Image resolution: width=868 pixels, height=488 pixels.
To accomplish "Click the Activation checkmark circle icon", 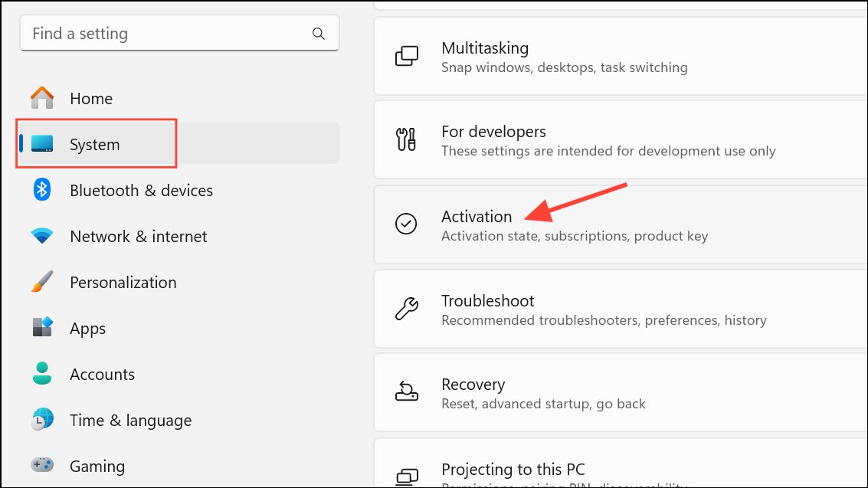I will coord(406,224).
